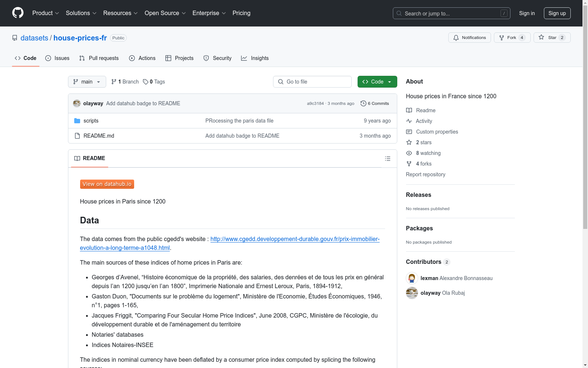The image size is (588, 368).
Task: Select the README tab heading
Action: pos(90,158)
